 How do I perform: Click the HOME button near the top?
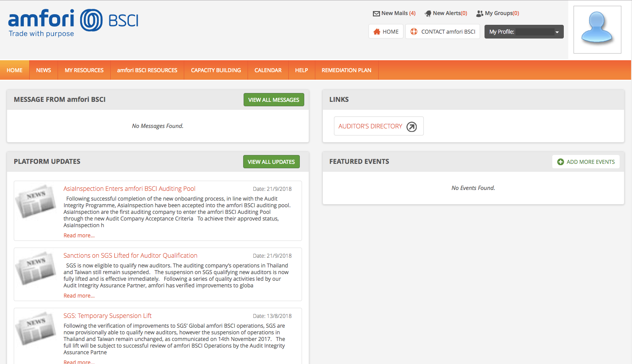(386, 31)
